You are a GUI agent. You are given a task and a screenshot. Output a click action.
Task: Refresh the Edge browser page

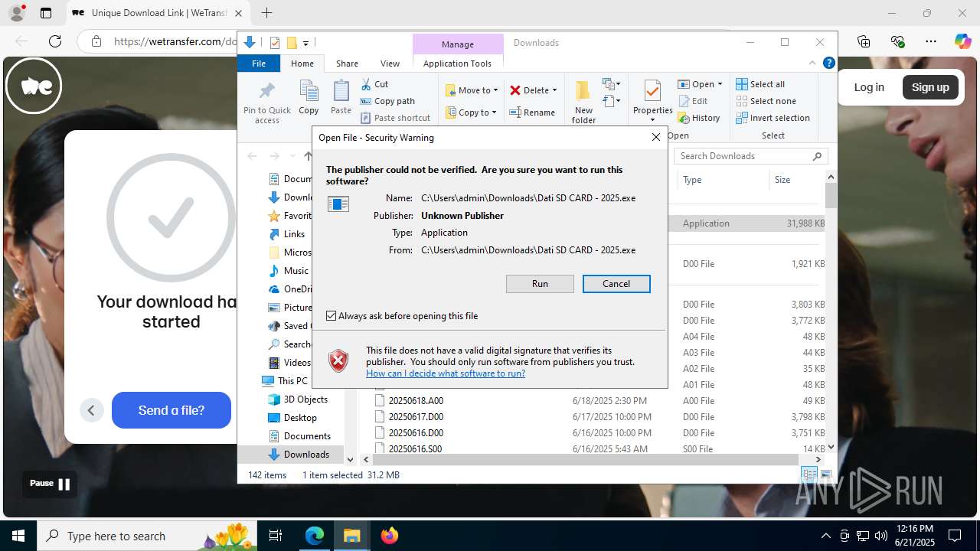coord(54,41)
